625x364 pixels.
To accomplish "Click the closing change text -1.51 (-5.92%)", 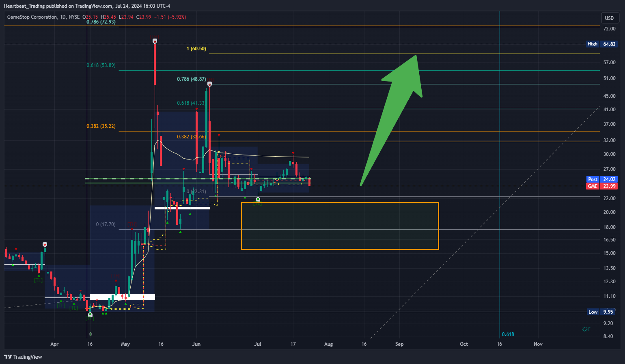I will (170, 17).
